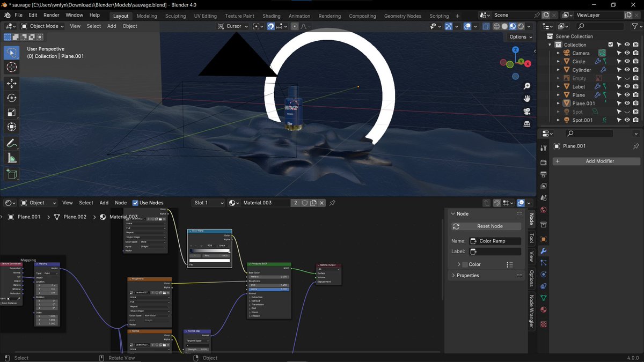644x362 pixels.
Task: Hide Camera with its eye icon
Action: [627, 53]
